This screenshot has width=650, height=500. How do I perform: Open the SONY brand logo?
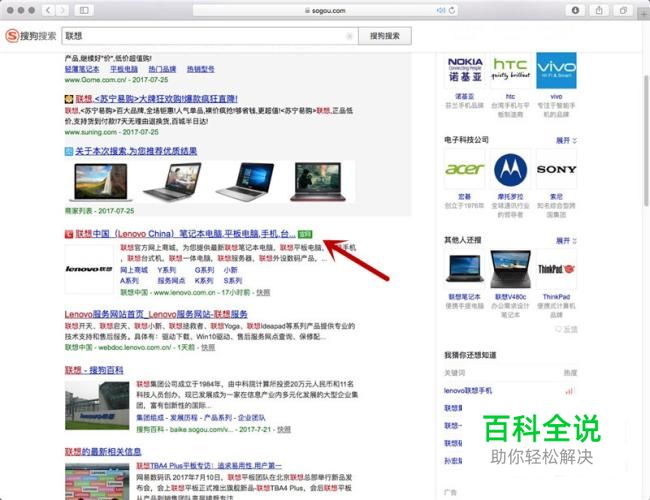[x=556, y=169]
